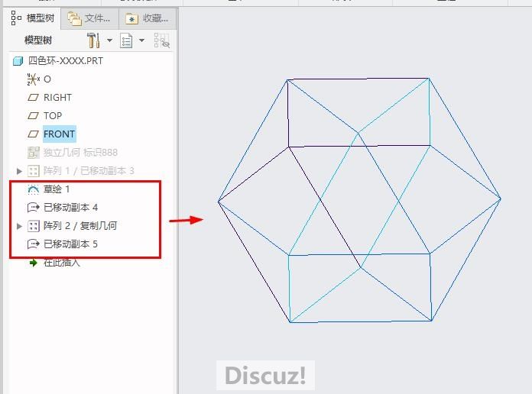Select the RIGHT datum plane
532x394 pixels.
pyautogui.click(x=57, y=98)
